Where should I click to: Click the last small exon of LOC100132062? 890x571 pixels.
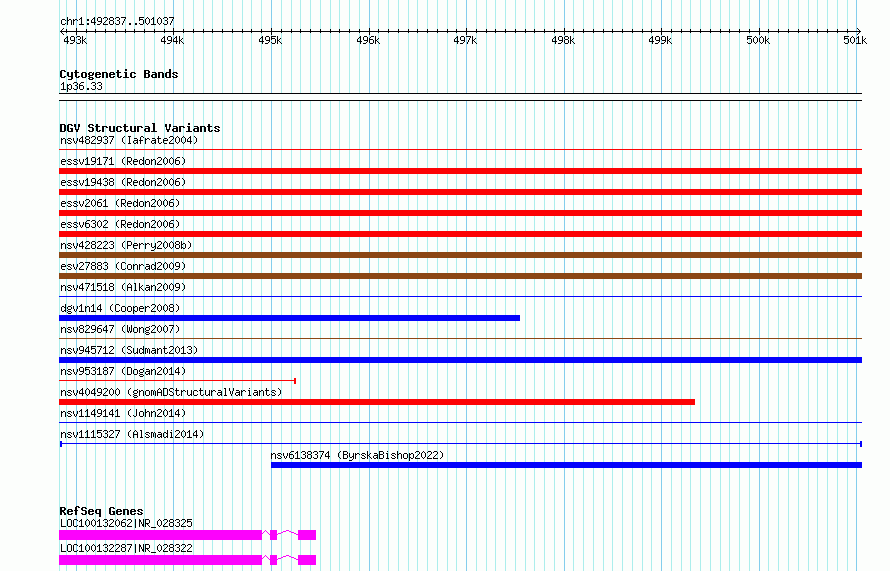(x=307, y=535)
